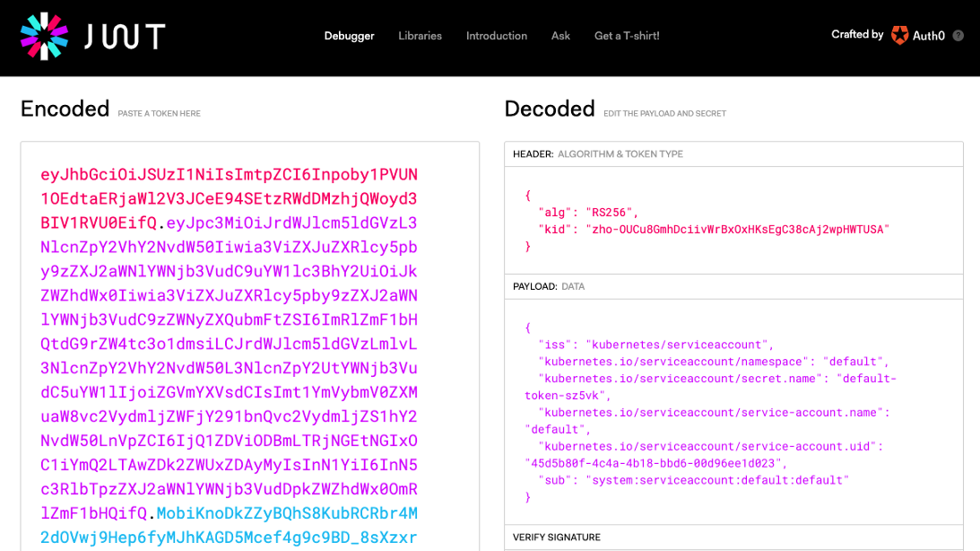Select the Verify Signature section header
Screen dimensions: 980x551
(556, 538)
